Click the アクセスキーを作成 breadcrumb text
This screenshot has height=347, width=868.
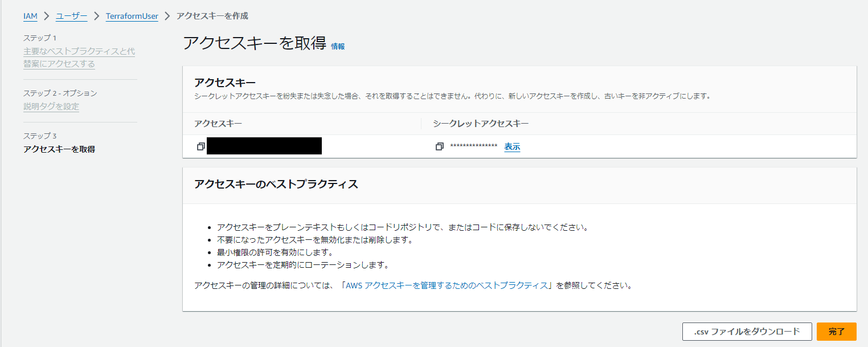[212, 16]
